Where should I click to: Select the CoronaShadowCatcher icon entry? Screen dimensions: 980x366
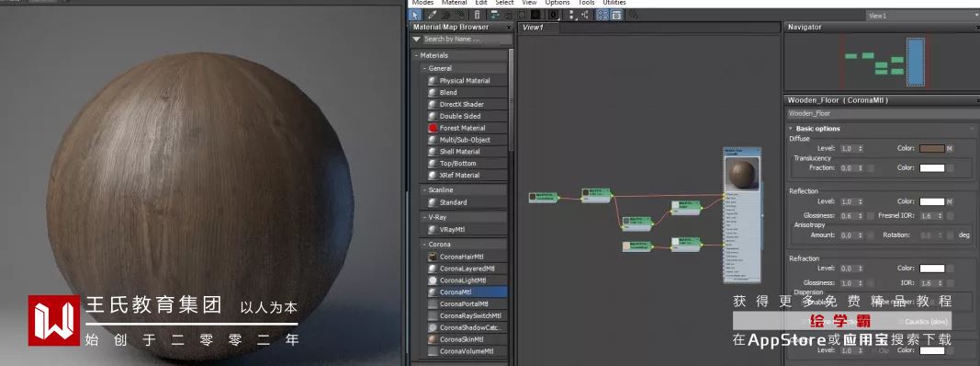(433, 327)
